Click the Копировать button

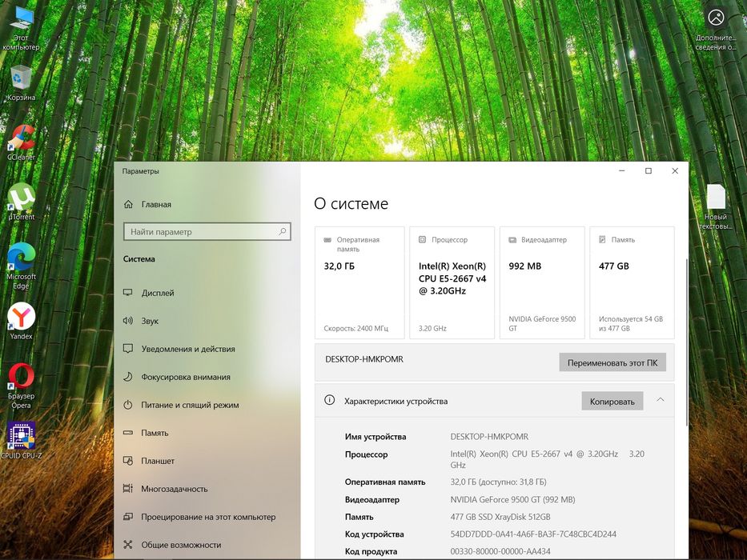[612, 401]
